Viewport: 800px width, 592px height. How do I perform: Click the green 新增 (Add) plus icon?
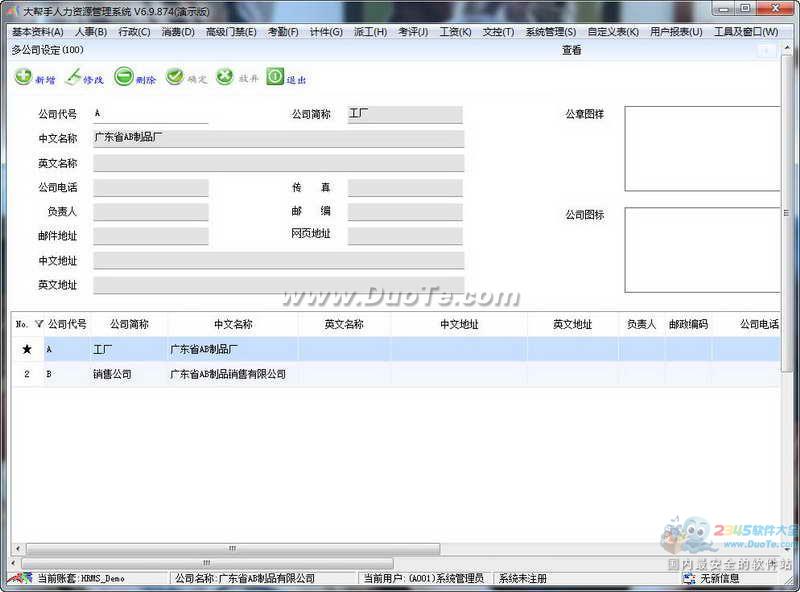pyautogui.click(x=23, y=77)
